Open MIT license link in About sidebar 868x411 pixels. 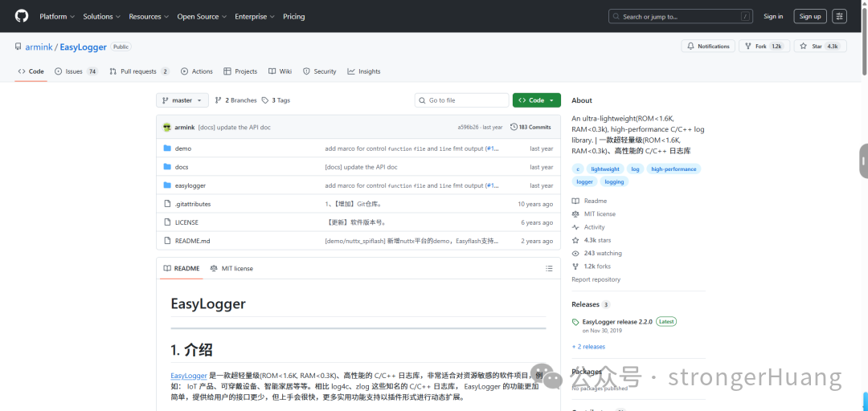[594, 214]
